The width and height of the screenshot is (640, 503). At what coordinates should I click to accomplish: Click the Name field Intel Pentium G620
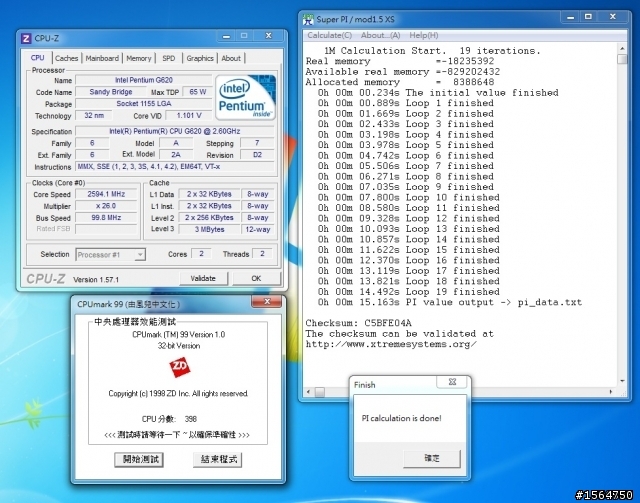(144, 80)
